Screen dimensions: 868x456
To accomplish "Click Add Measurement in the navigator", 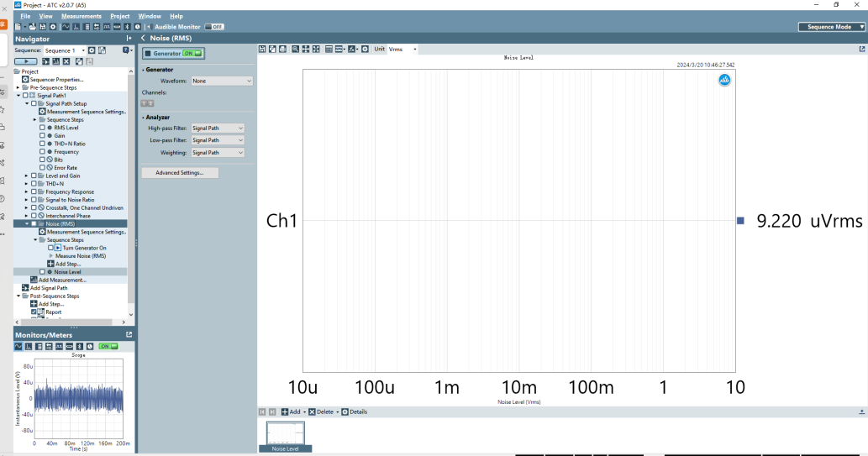I will (x=62, y=280).
